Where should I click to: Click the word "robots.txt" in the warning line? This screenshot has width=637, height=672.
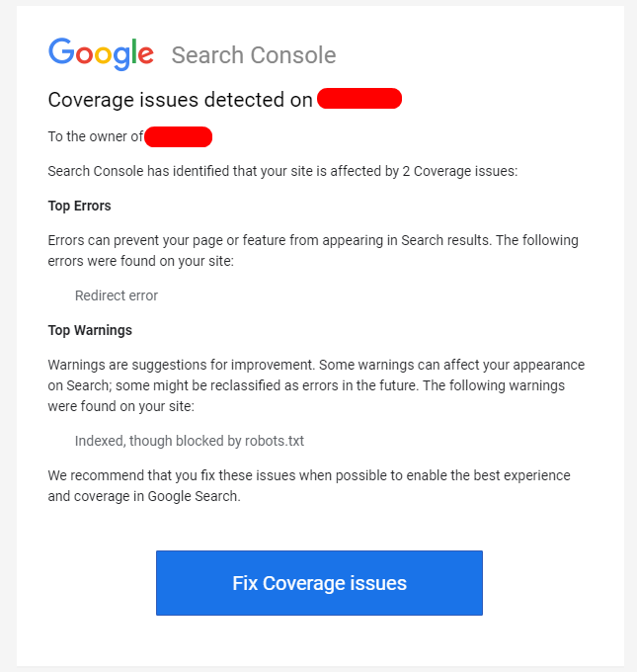click(x=275, y=441)
